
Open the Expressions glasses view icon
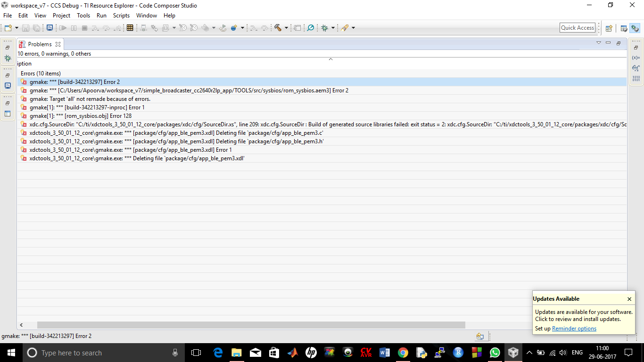(636, 68)
